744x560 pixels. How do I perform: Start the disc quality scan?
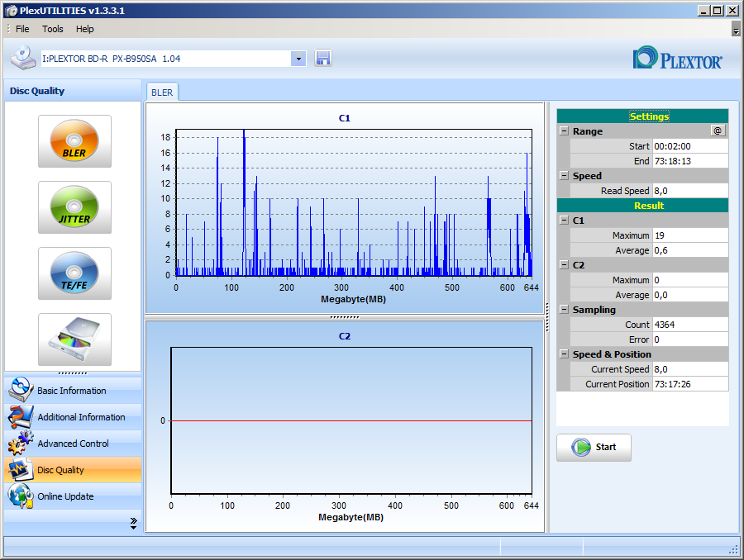(x=594, y=447)
